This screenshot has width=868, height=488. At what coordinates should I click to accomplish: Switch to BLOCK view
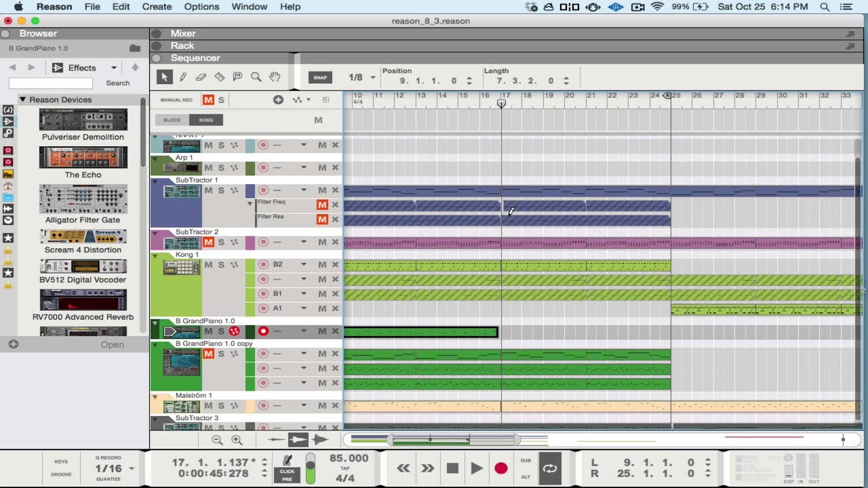point(172,120)
